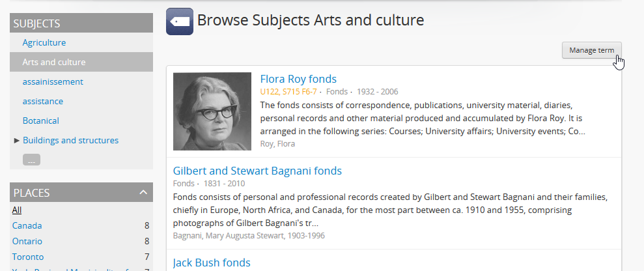Select Arts and culture subject
The width and height of the screenshot is (644, 271).
[54, 62]
